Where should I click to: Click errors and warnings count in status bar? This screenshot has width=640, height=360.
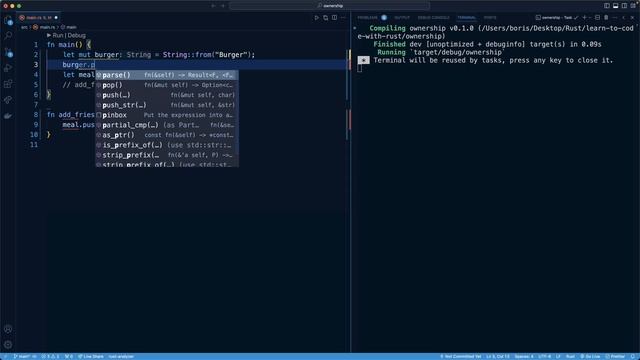(51, 356)
